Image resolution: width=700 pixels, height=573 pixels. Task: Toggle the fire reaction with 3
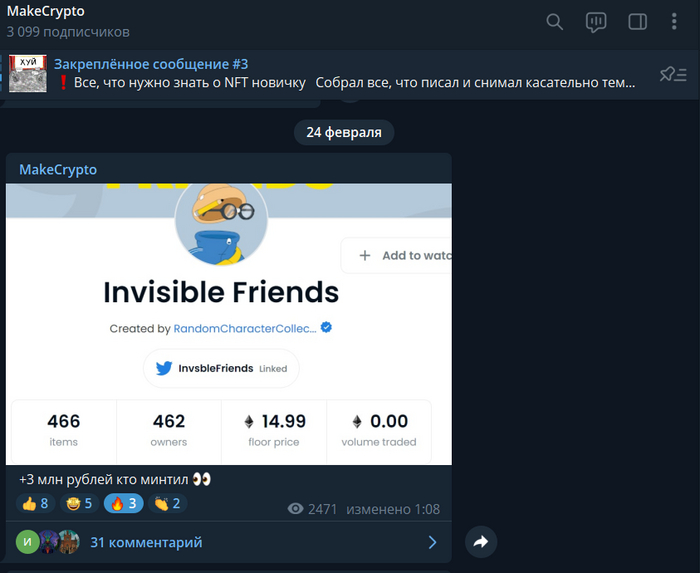coord(122,503)
